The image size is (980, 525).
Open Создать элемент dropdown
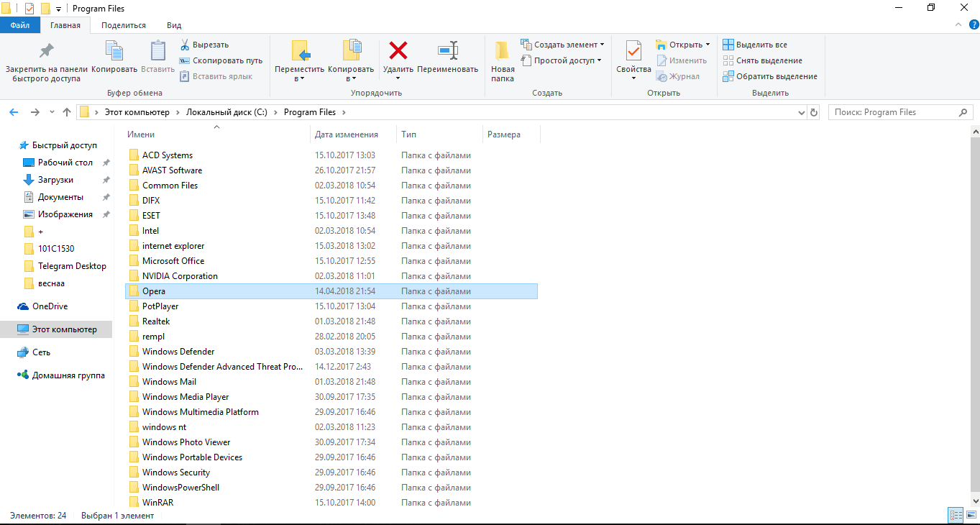(562, 45)
